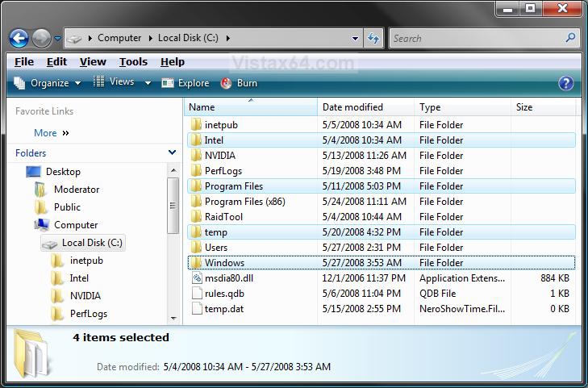Click the Forward navigation arrow
Image resolution: width=588 pixels, height=388 pixels.
[x=41, y=38]
